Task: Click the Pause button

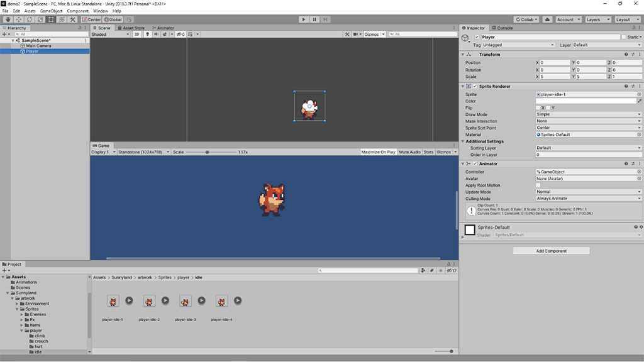Action: [x=314, y=19]
